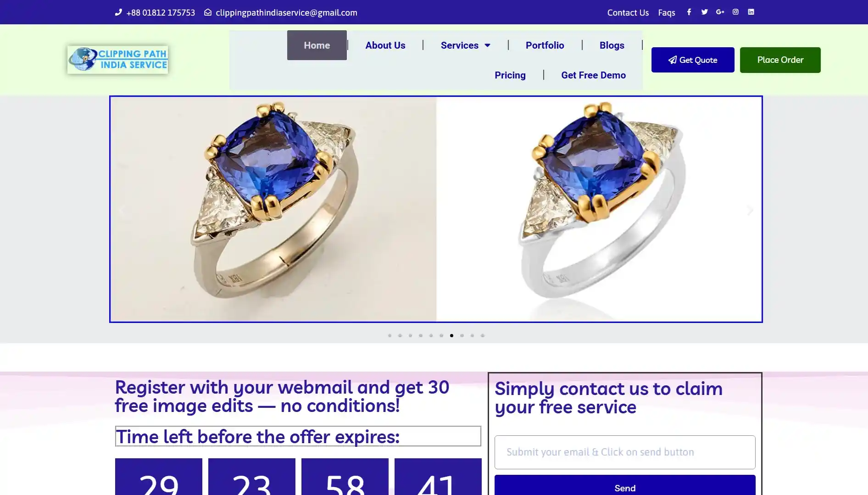Open the About Us menu item

(385, 45)
